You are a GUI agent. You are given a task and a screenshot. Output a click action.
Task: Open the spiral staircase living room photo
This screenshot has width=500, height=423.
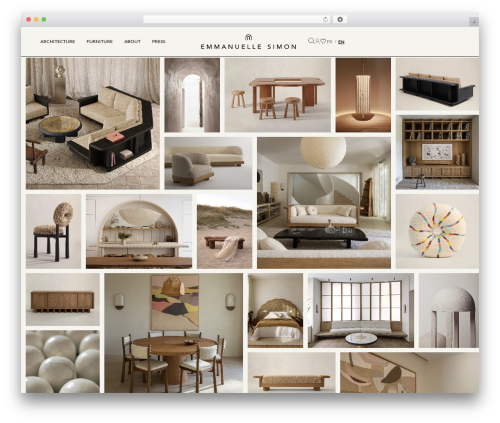click(324, 203)
